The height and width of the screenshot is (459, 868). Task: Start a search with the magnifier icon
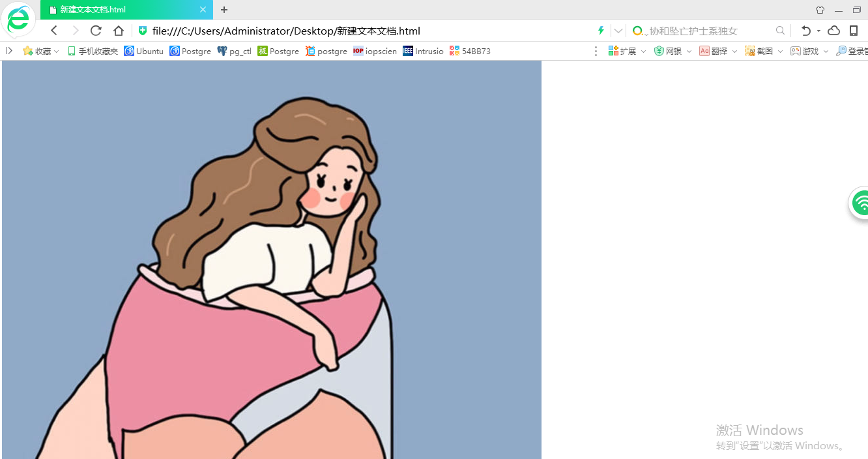(780, 30)
